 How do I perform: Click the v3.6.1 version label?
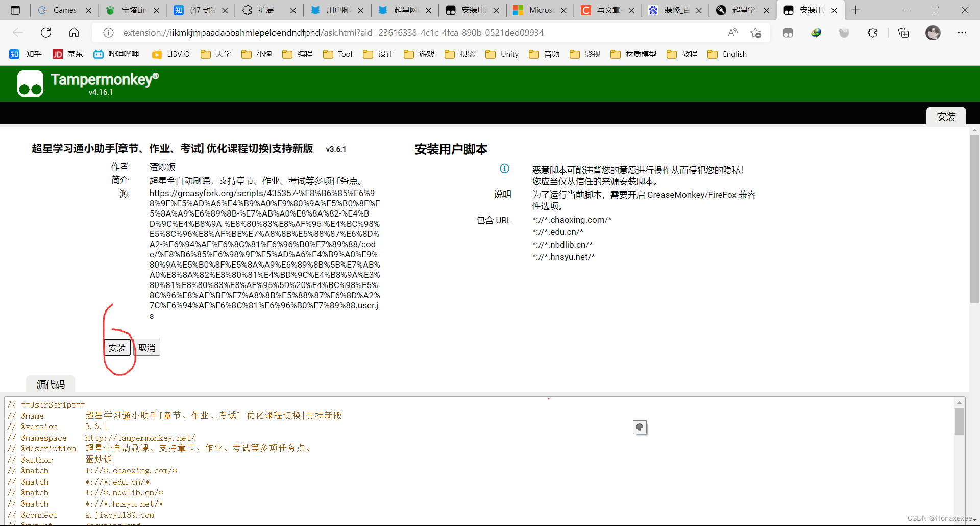tap(336, 149)
